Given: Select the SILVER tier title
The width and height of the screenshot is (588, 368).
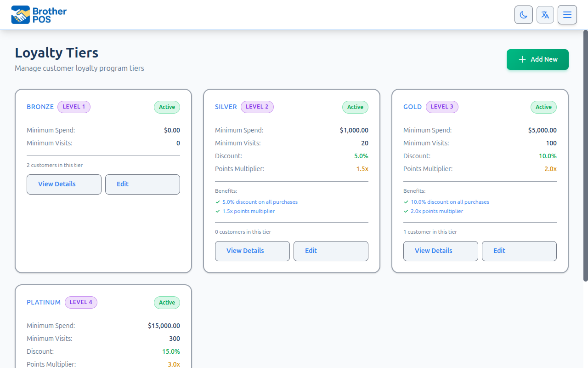Looking at the screenshot, I should click(x=226, y=107).
